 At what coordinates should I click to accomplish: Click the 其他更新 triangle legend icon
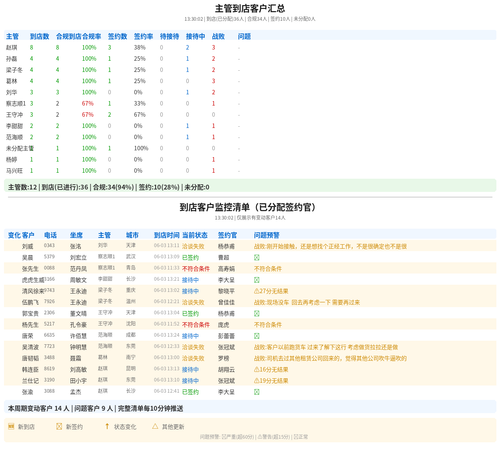pos(155,426)
